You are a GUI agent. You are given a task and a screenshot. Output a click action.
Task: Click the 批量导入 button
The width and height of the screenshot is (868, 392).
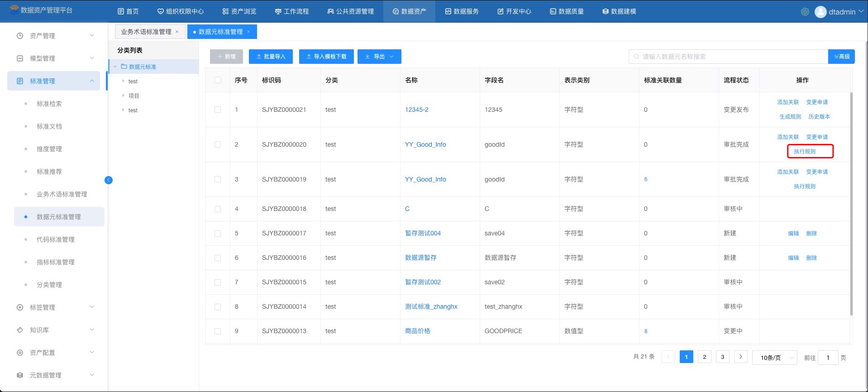point(271,57)
